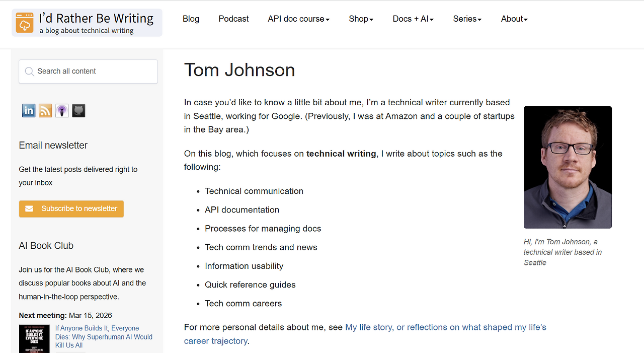The width and height of the screenshot is (644, 353).
Task: Click the GitHub octocat icon
Action: click(x=78, y=111)
